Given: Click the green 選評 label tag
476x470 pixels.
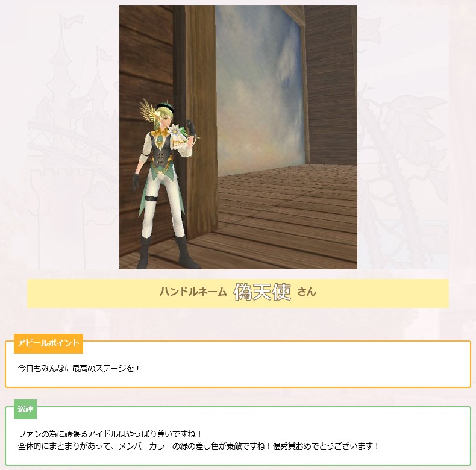Looking at the screenshot, I should click(x=25, y=409).
